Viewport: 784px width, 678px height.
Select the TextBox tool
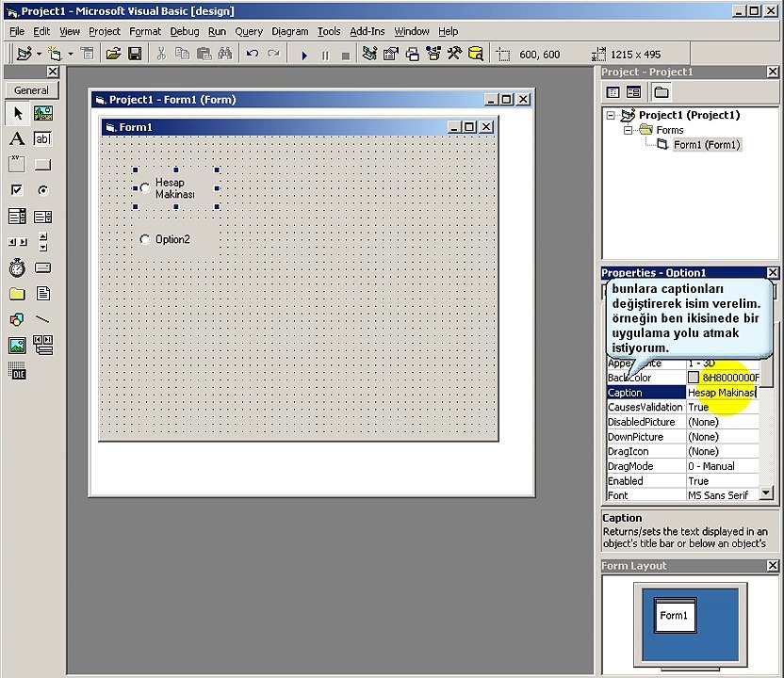point(43,139)
